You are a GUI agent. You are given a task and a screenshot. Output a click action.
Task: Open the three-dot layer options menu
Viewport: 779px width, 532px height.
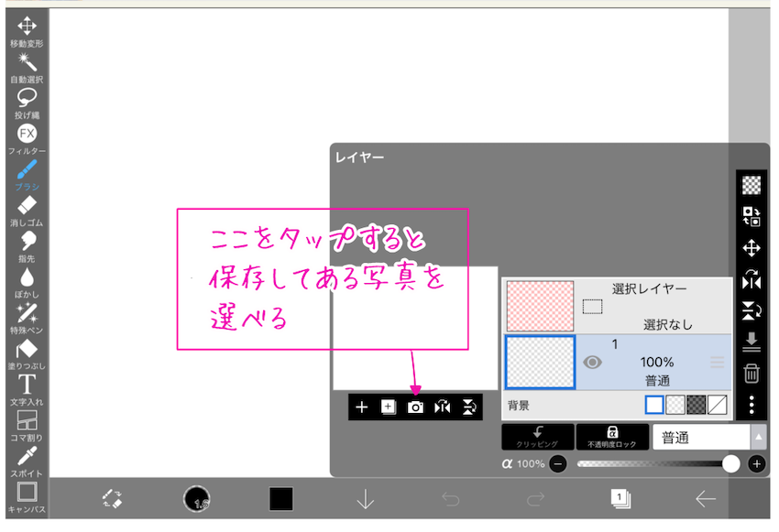(752, 405)
